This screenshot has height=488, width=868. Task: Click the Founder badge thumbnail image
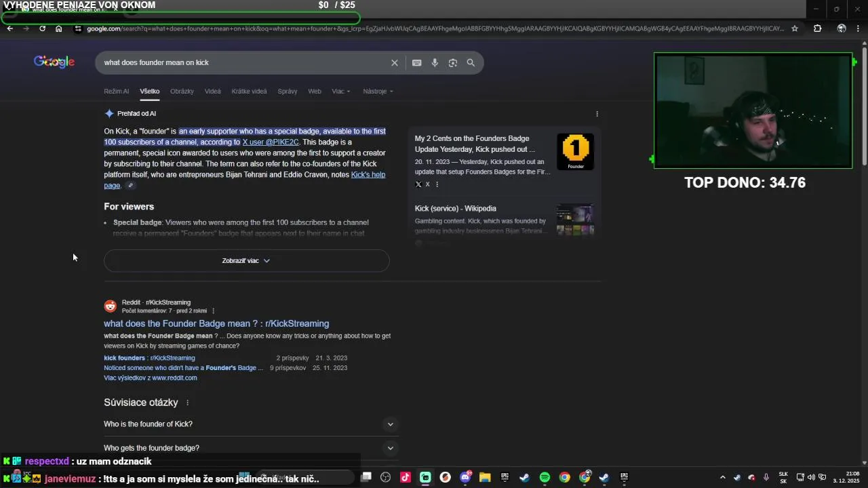pos(575,152)
